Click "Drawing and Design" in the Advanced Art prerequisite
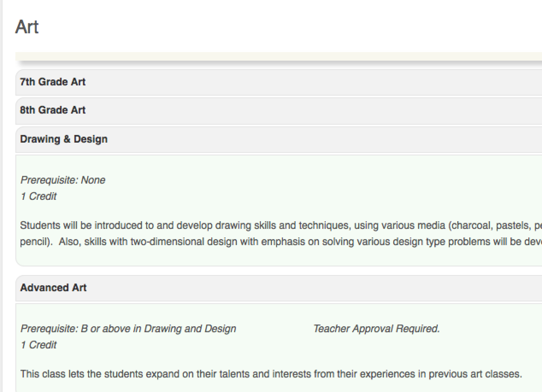This screenshot has height=392, width=542. (x=190, y=329)
